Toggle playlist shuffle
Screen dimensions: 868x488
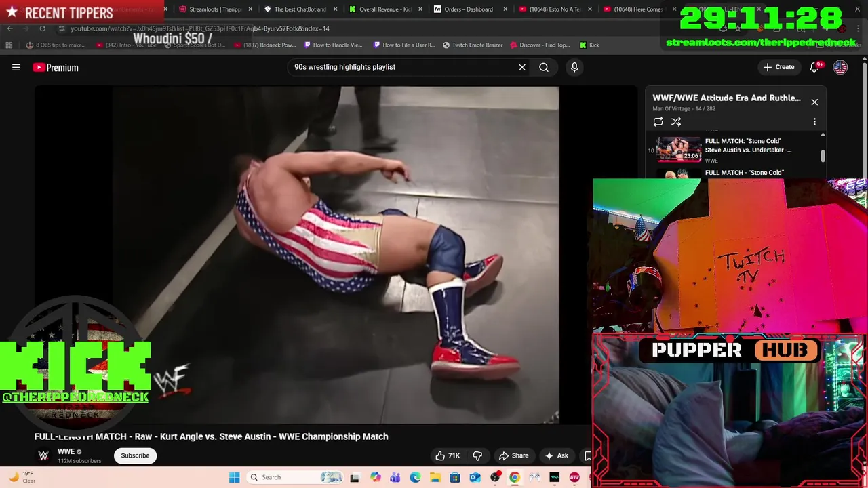pyautogui.click(x=676, y=121)
